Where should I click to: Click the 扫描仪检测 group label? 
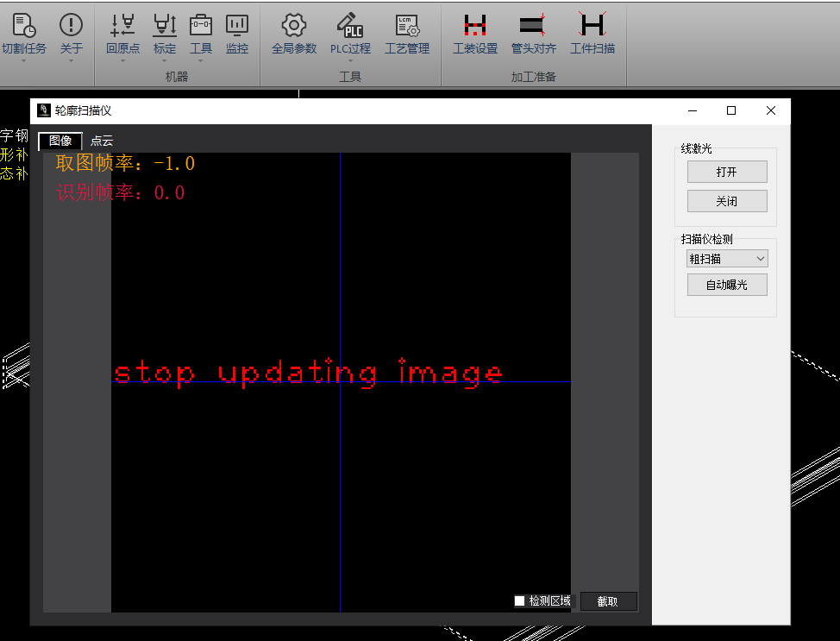pos(706,239)
